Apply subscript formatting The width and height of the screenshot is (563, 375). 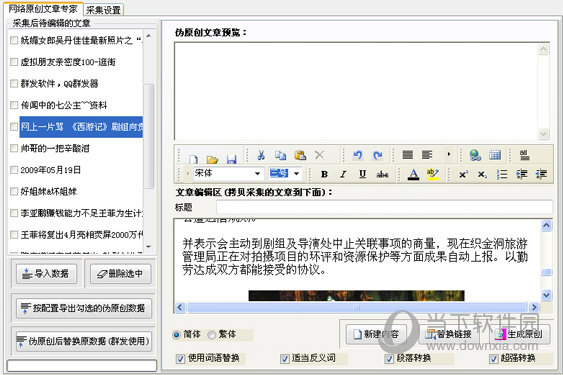pyautogui.click(x=482, y=175)
